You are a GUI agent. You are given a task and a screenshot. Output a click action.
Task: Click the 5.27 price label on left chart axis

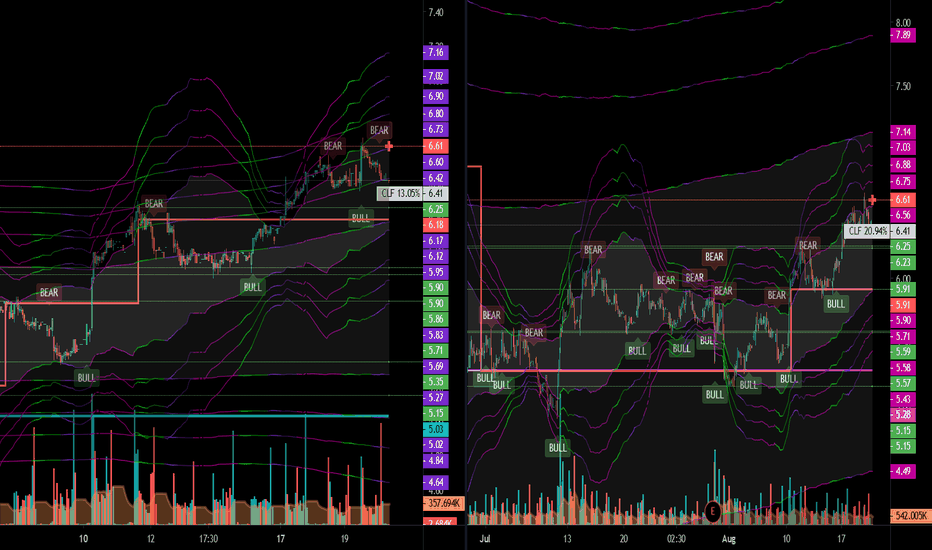coord(436,397)
